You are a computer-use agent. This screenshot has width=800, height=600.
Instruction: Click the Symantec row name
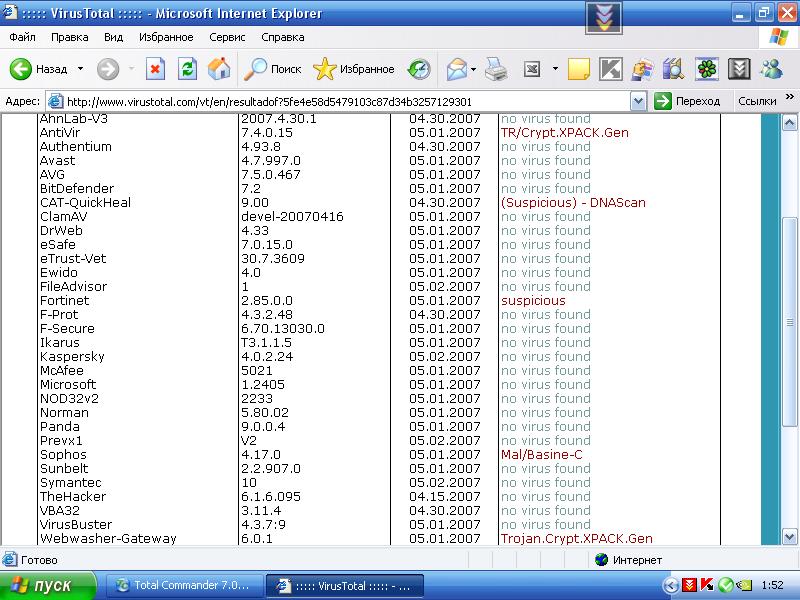70,483
